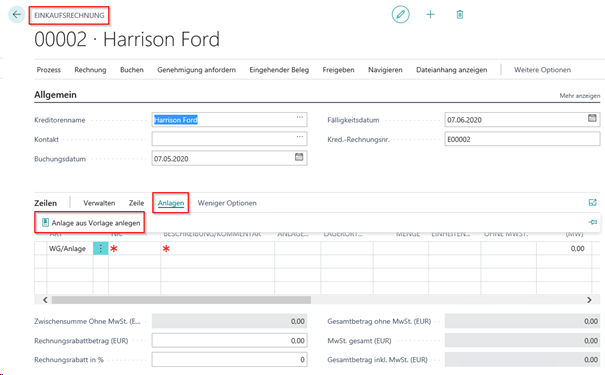Open the Rechnung menu
The width and height of the screenshot is (605, 375).
pyautogui.click(x=90, y=70)
